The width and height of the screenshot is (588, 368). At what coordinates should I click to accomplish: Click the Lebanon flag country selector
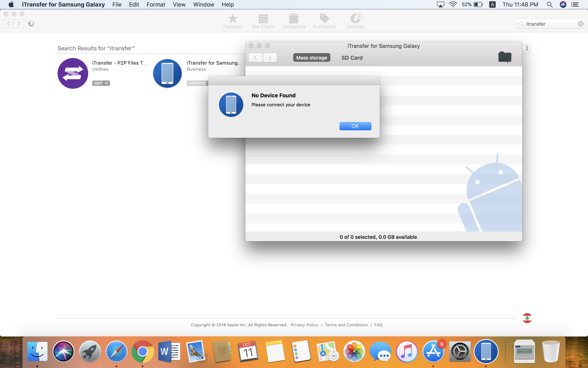coord(527,318)
